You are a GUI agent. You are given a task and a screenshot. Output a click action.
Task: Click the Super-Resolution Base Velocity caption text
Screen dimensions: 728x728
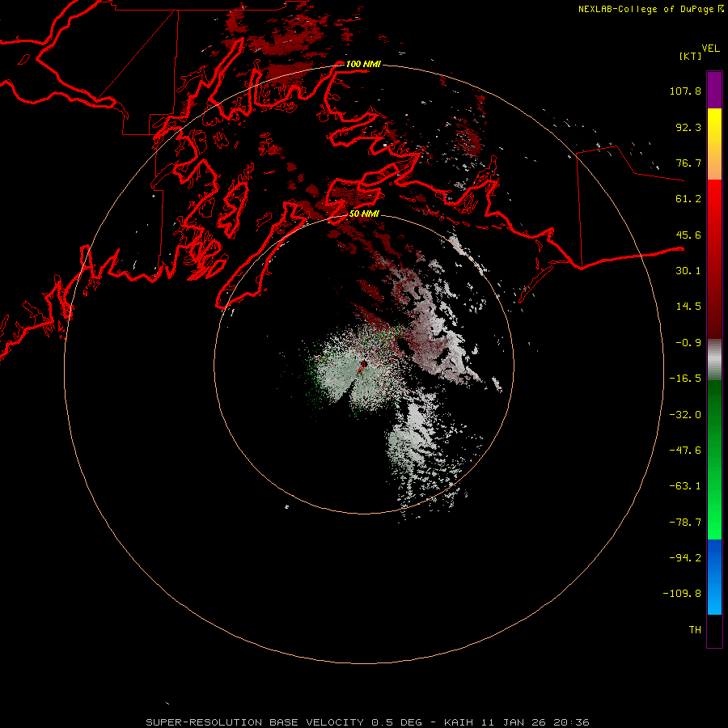pos(368,722)
